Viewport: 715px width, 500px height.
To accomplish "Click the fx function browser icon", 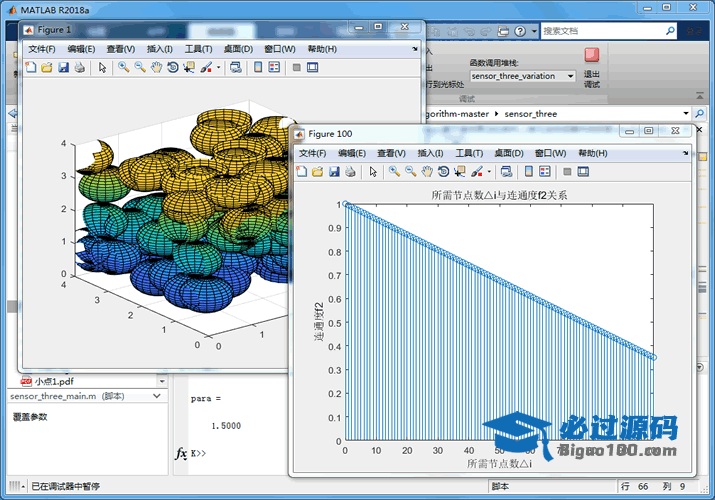I will click(x=181, y=454).
